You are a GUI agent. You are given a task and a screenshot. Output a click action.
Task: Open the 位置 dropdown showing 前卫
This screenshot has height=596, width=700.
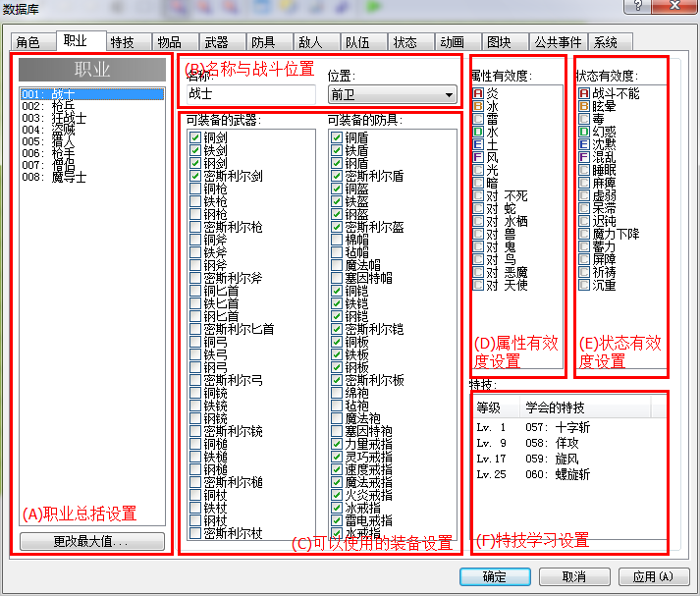click(393, 94)
